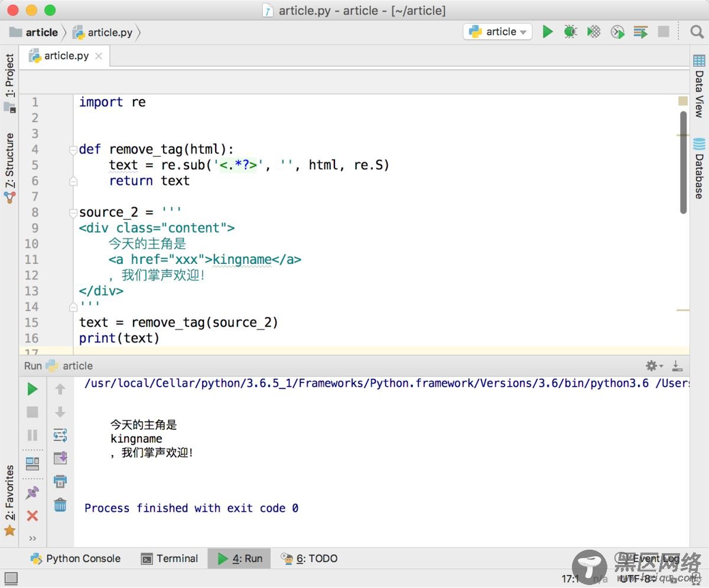This screenshot has height=588, width=709.
Task: Collapse the source_2 string fold at line 8
Action: pos(73,213)
